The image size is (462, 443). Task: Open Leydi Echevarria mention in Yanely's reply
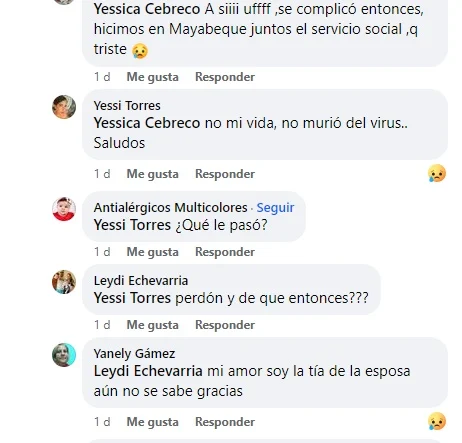pos(148,371)
